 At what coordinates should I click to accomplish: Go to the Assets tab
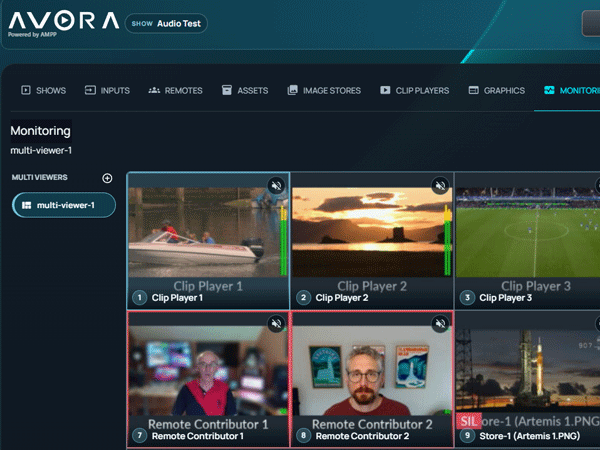pyautogui.click(x=245, y=90)
